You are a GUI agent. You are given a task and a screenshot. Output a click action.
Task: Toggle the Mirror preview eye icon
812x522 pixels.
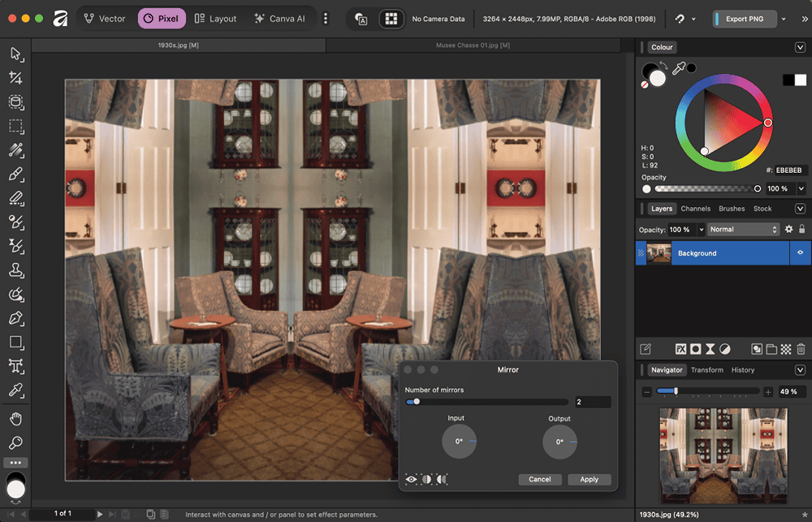tap(412, 480)
